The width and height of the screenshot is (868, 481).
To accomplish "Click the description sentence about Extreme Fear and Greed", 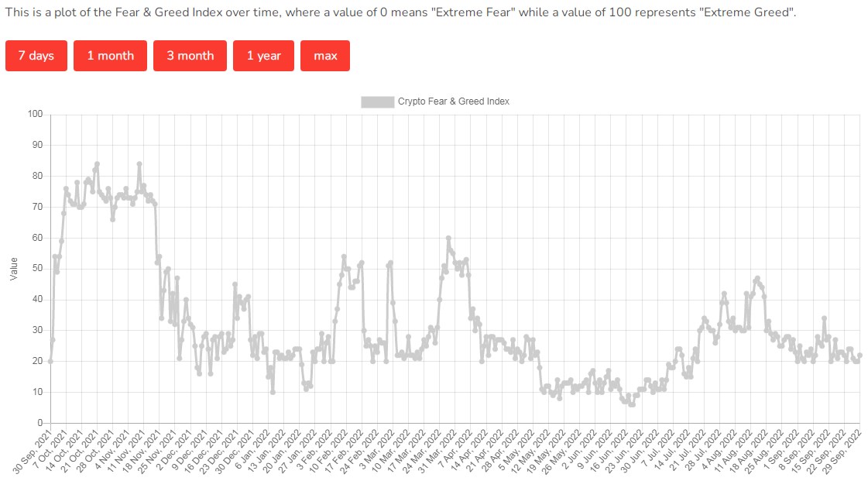I will pyautogui.click(x=400, y=12).
